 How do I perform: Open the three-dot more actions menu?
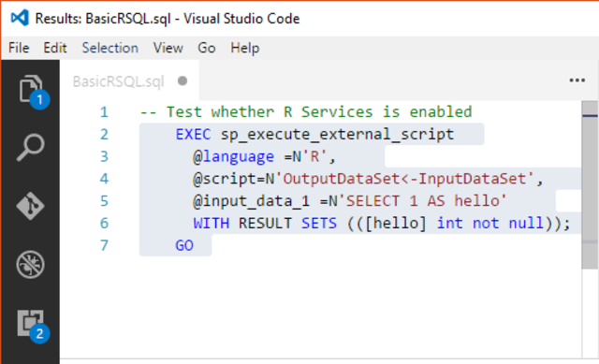click(577, 80)
